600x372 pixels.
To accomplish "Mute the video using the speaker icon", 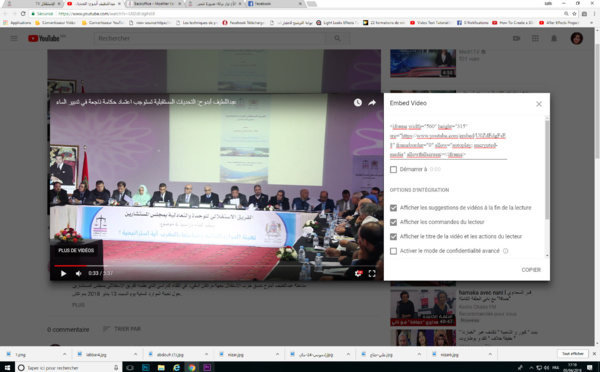I will click(78, 273).
